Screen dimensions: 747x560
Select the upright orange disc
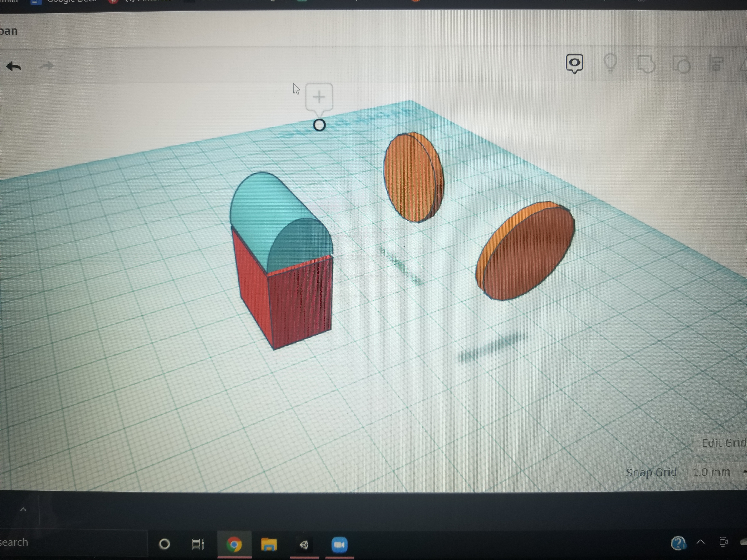[x=414, y=177]
